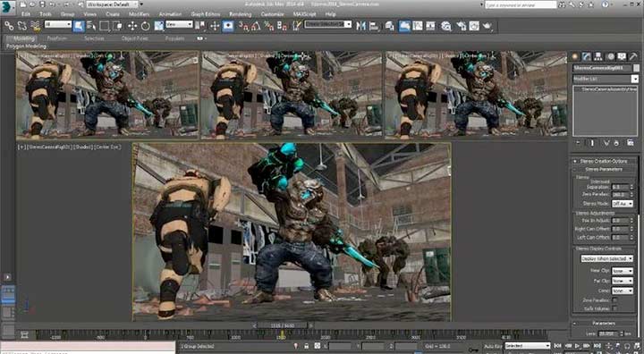
Task: Toggle the 3D Snaps button
Action: 244,26
